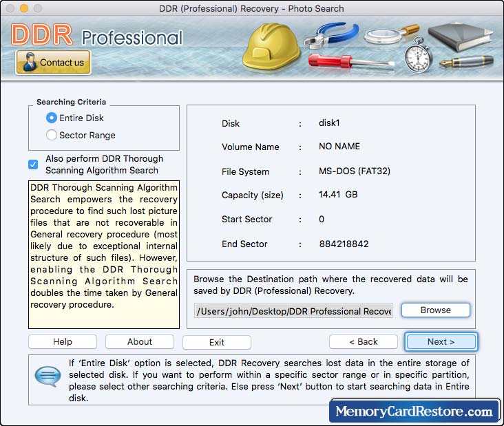This screenshot has height=426, width=504.
Task: Click the Start Sector value 0
Action: click(322, 220)
